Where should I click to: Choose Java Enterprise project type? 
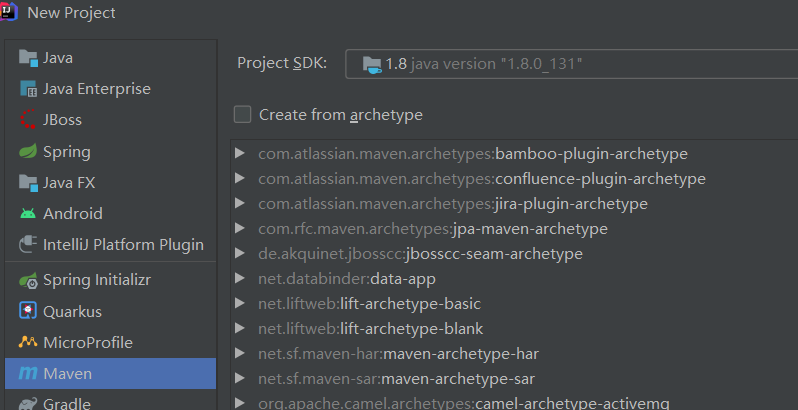[x=110, y=89]
